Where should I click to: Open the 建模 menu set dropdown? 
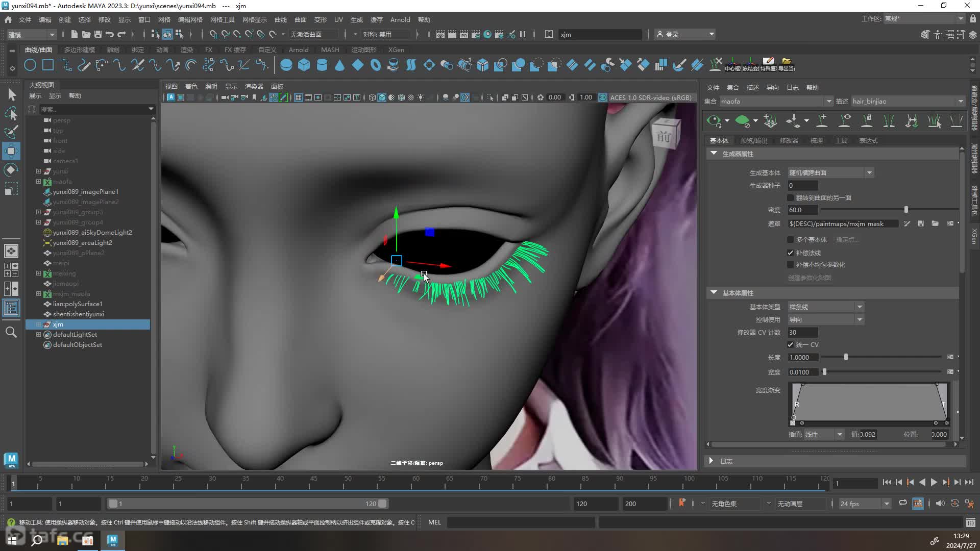(32, 35)
